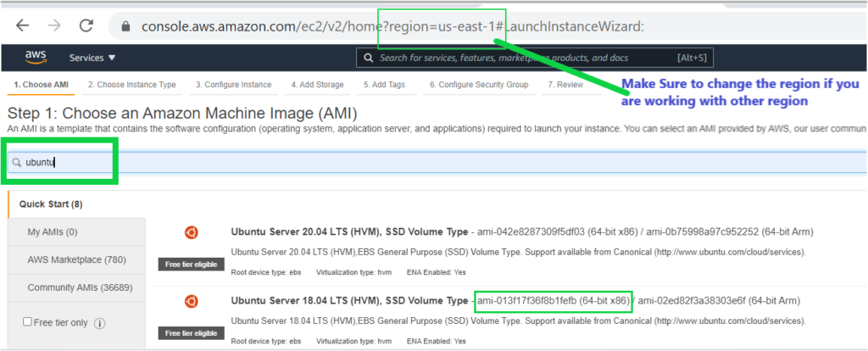Click the Ubuntu 18.04 logo icon
Image resolution: width=868 pixels, height=351 pixels.
192,301
